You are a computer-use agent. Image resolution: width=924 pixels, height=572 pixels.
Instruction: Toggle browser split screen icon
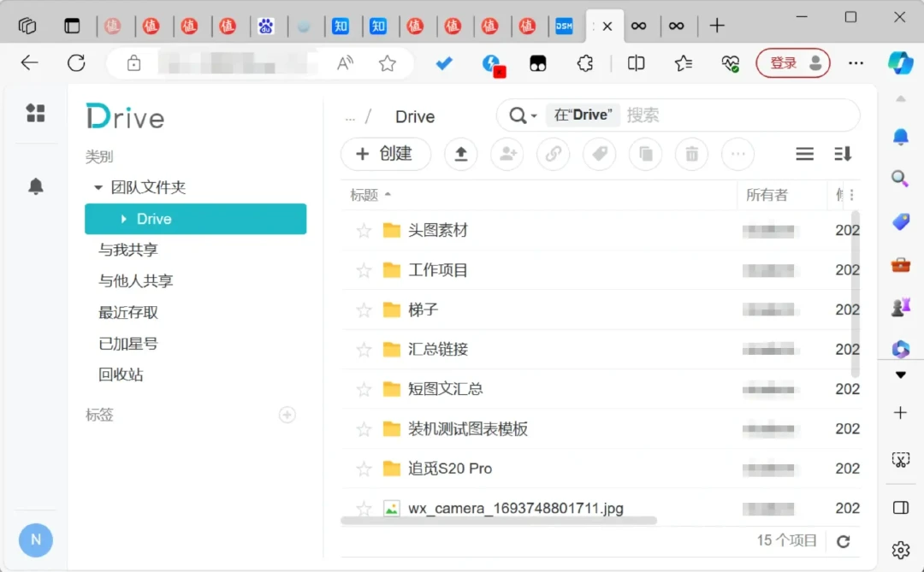pyautogui.click(x=636, y=63)
